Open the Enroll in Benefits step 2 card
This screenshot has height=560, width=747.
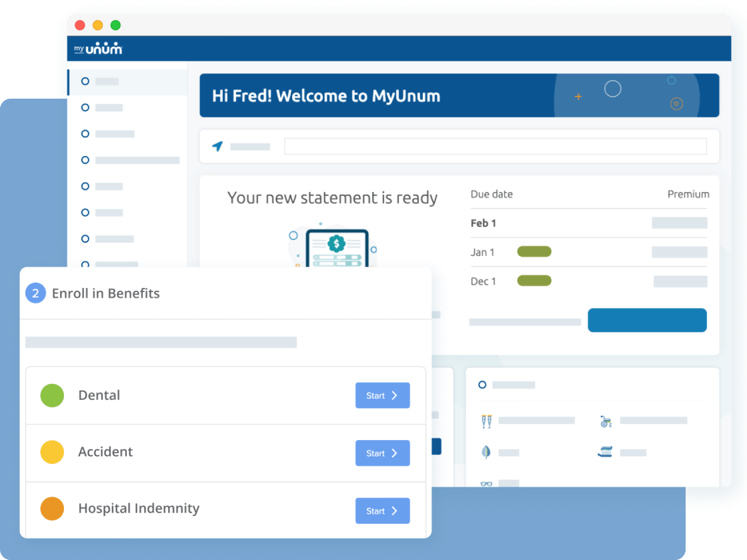click(106, 293)
